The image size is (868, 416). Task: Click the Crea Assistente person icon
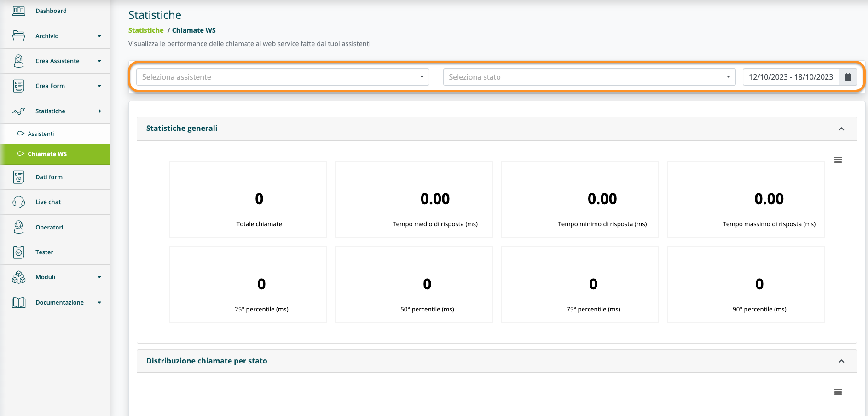pyautogui.click(x=19, y=61)
